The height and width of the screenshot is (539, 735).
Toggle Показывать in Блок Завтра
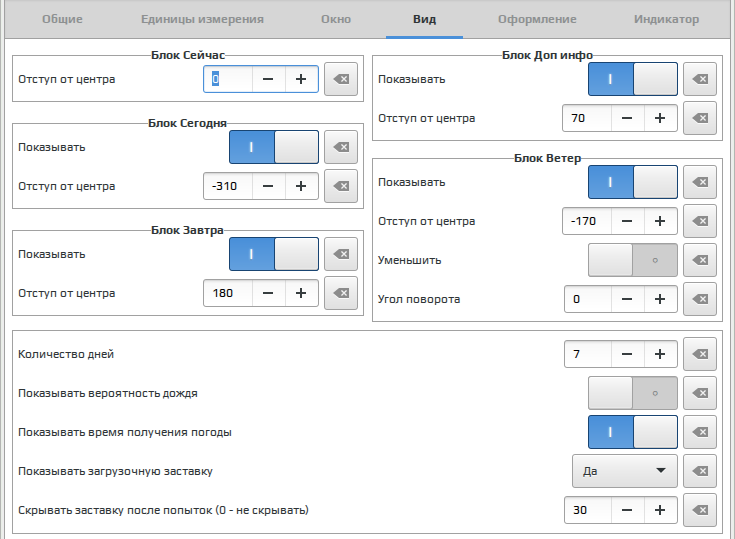(x=274, y=254)
